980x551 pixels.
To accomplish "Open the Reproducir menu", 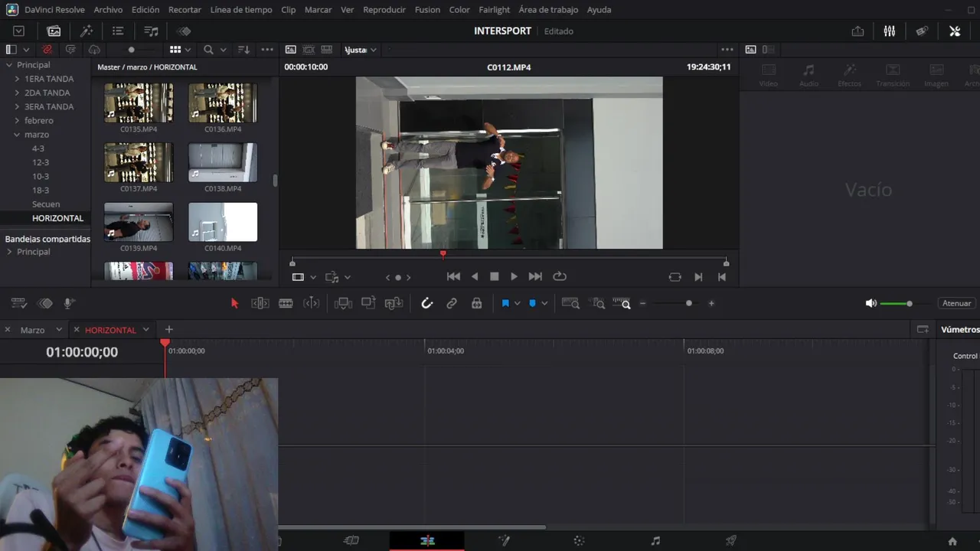I will click(384, 10).
